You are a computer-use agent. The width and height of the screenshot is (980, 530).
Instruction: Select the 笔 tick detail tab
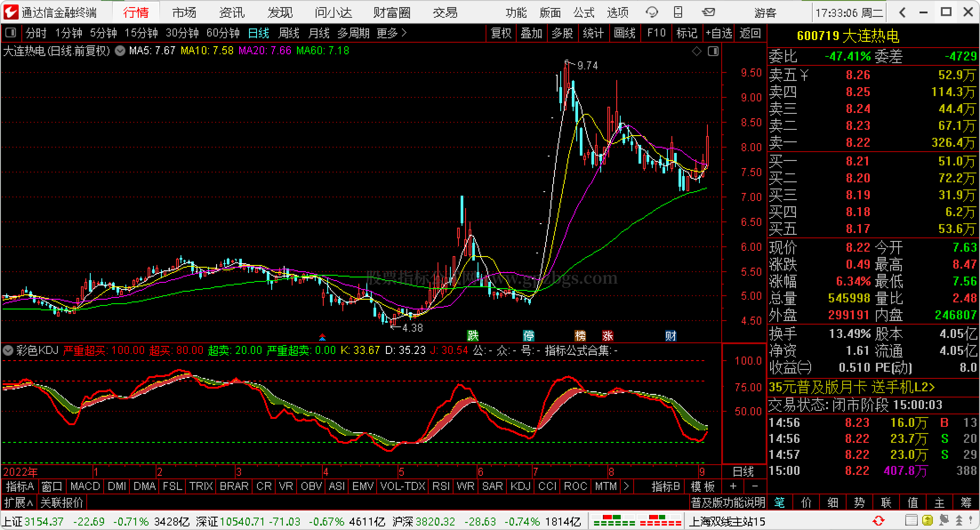pos(780,503)
